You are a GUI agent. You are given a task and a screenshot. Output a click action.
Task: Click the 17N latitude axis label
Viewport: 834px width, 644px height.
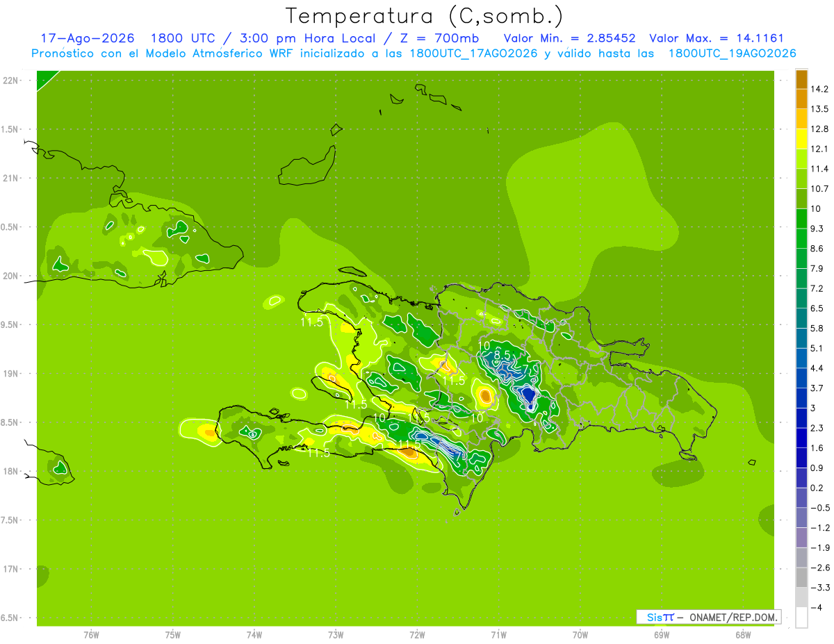click(10, 570)
